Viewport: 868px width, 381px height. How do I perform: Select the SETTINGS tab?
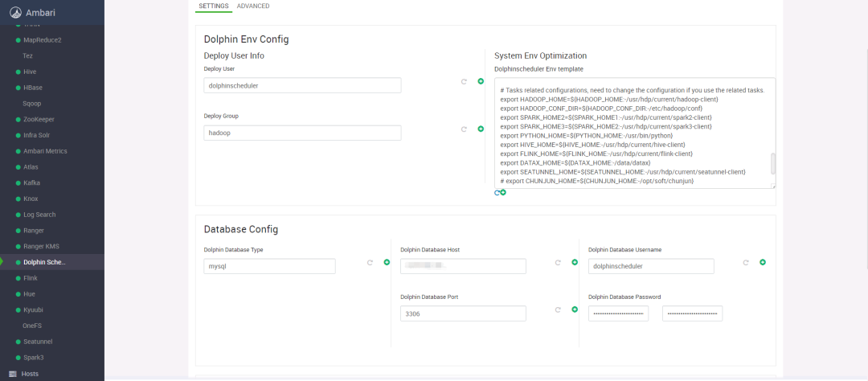(214, 6)
